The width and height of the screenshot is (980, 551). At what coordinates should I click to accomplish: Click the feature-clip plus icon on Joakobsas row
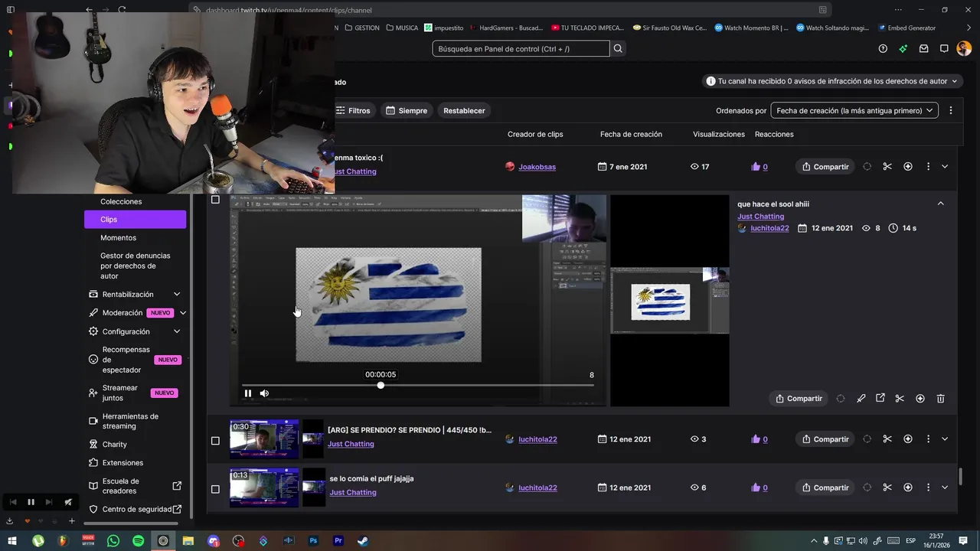point(908,167)
